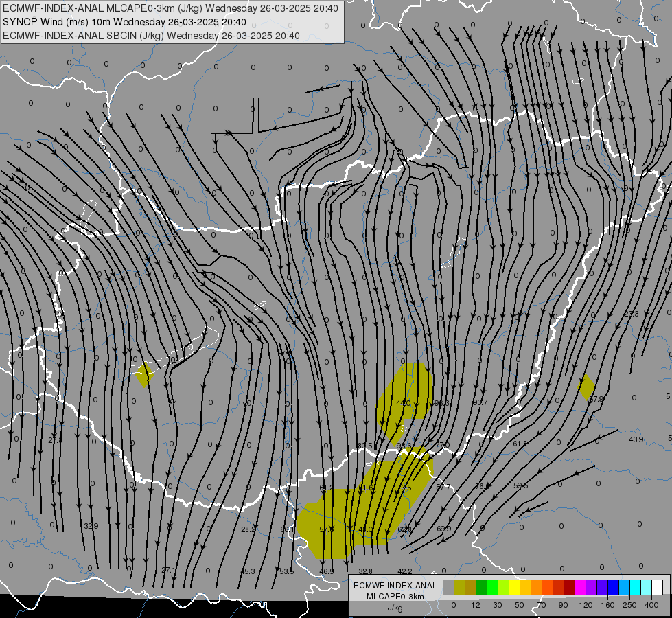This screenshot has width=672, height=618.
Task: Click the SBCIN header line
Action: coord(151,36)
